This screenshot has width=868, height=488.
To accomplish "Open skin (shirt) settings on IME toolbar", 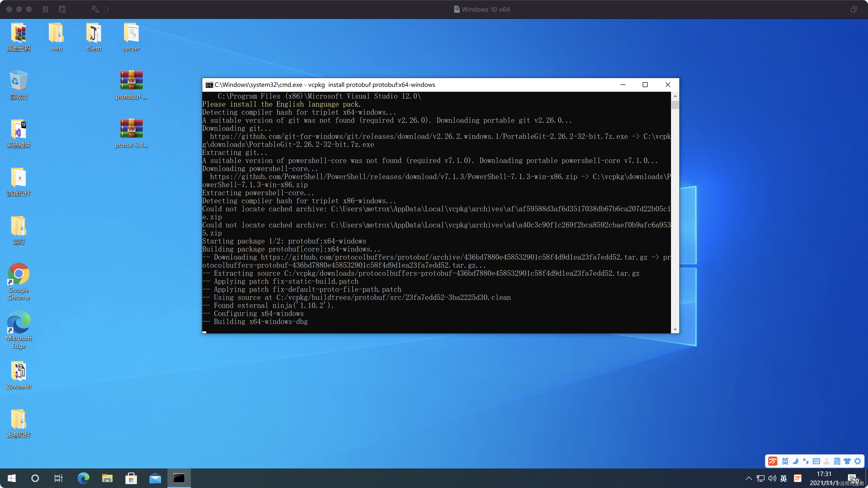I will (847, 461).
